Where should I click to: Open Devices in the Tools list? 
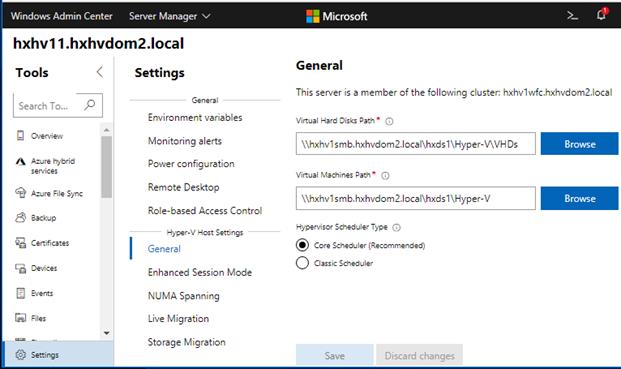click(44, 268)
